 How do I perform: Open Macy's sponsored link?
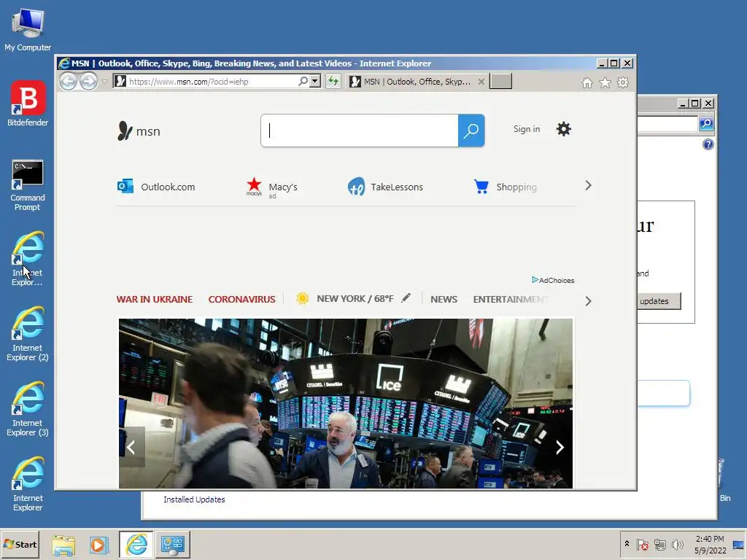271,187
